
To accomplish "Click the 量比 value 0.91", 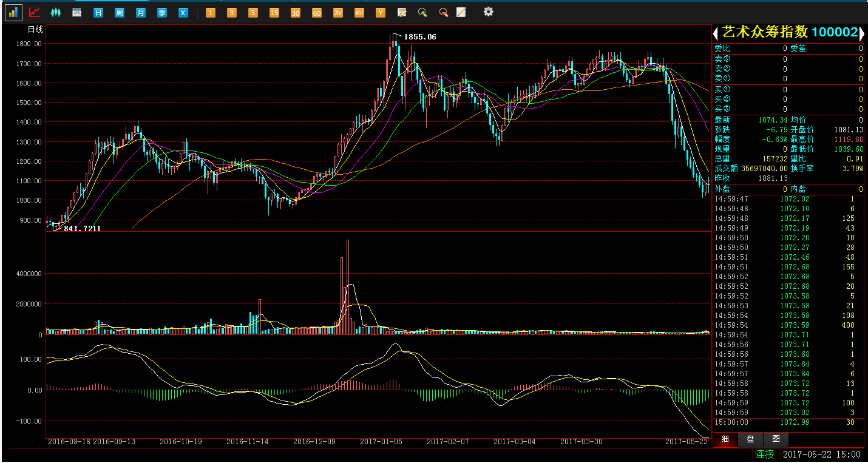I will pos(856,159).
